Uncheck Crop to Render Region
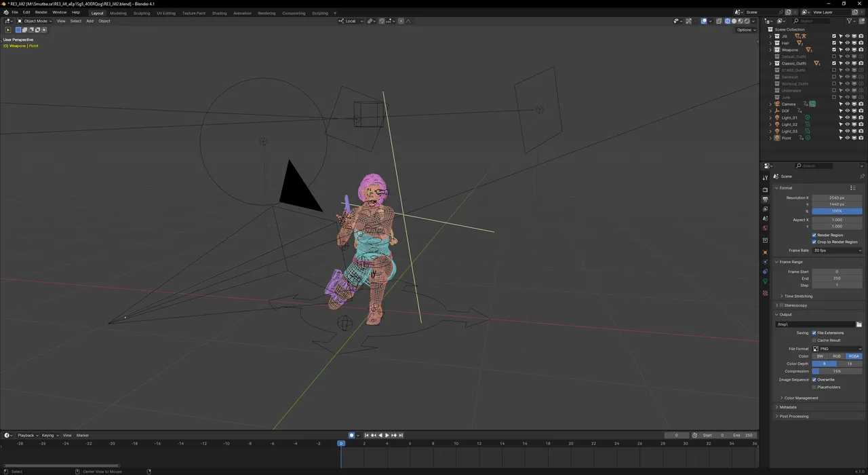 click(814, 242)
